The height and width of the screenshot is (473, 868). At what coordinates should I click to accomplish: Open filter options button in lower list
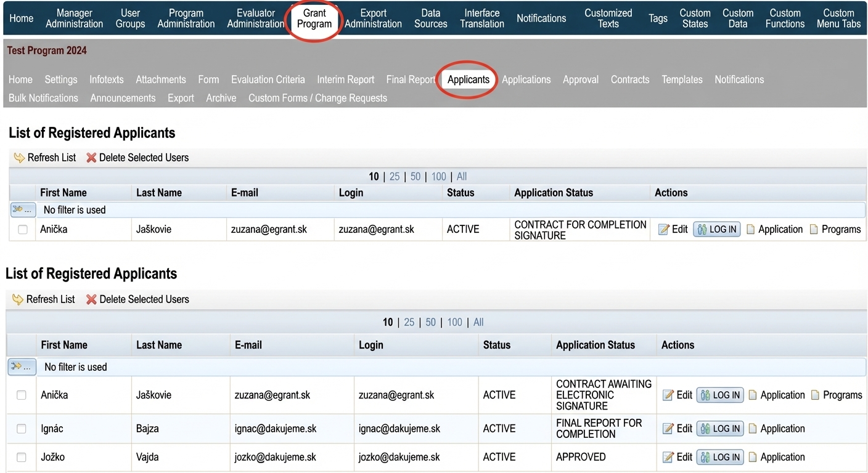pyautogui.click(x=22, y=367)
